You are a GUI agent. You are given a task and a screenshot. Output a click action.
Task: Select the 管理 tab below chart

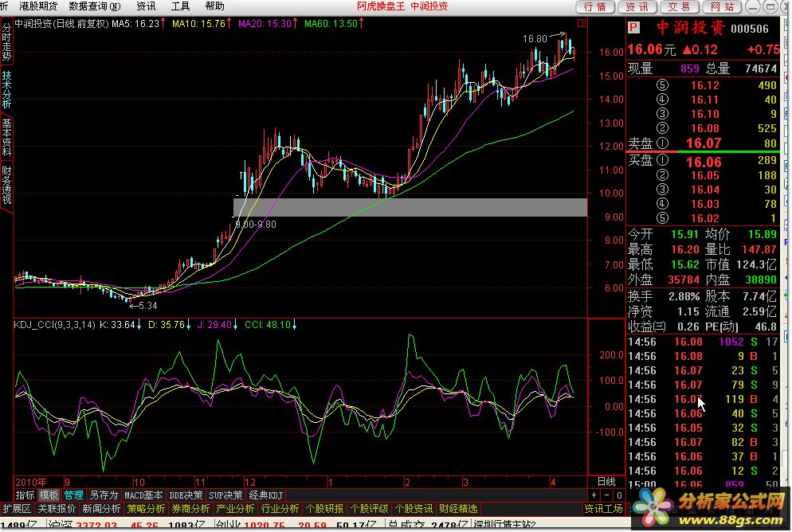click(73, 495)
